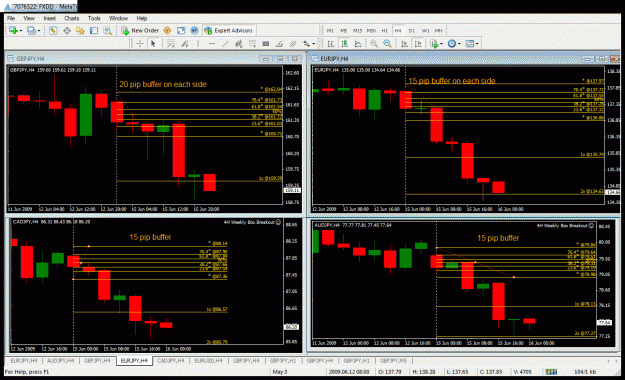Click '20 pip buffer on each side' label
The image size is (625, 380).
pyautogui.click(x=163, y=84)
